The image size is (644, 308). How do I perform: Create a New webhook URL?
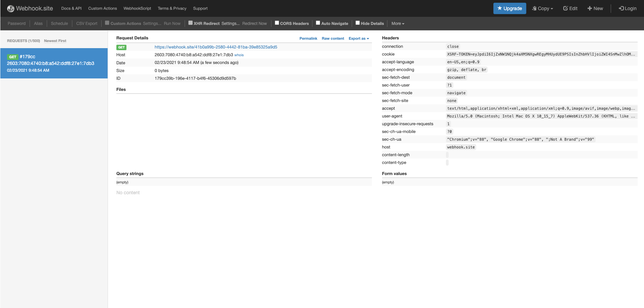click(595, 8)
